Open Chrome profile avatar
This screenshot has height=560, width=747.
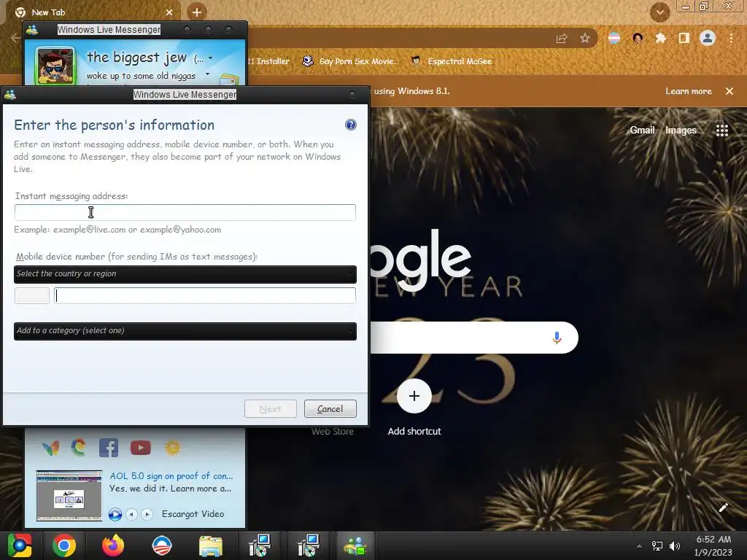[x=708, y=38]
